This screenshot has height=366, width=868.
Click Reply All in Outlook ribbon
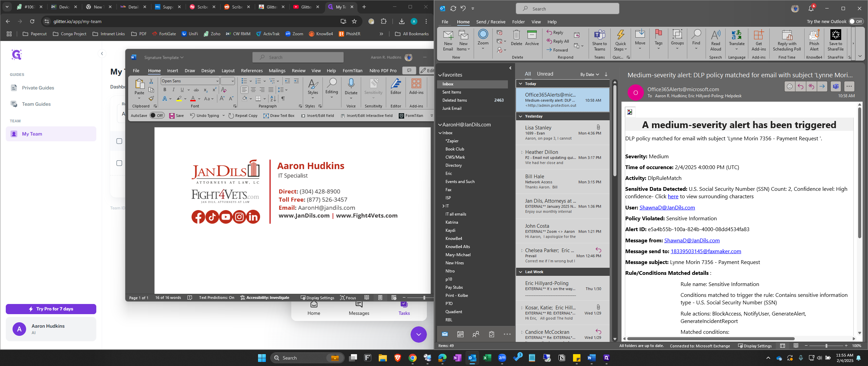(x=558, y=41)
